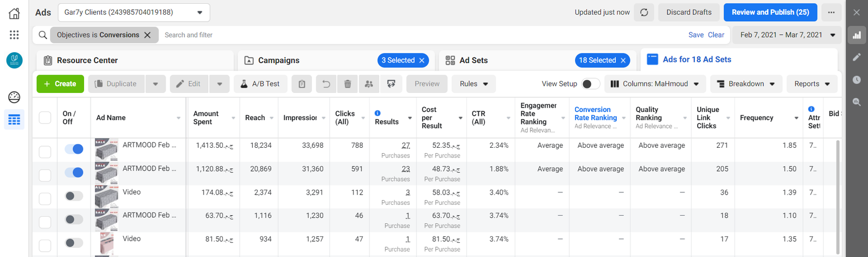
Task: Close the side panel with X icon
Action: click(x=857, y=12)
